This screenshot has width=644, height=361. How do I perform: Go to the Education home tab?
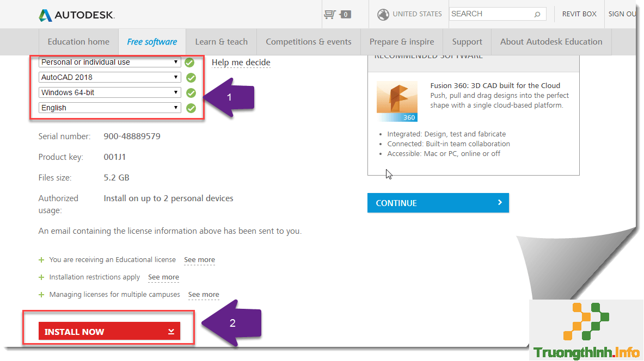point(78,42)
